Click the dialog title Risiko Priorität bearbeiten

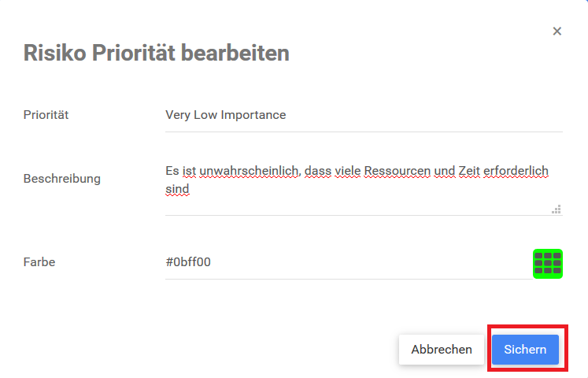coord(157,53)
